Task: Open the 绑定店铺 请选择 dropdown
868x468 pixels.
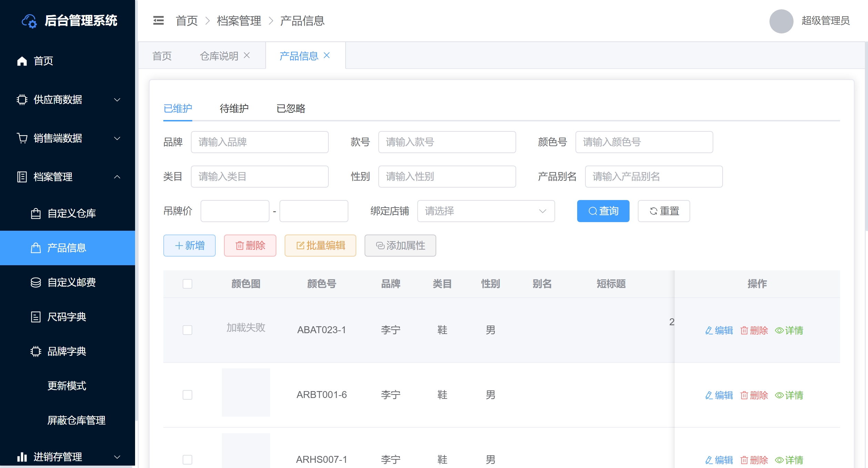Action: coord(486,211)
